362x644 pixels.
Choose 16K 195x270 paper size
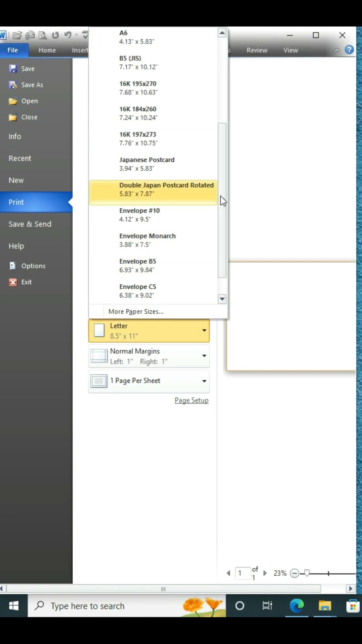click(153, 88)
